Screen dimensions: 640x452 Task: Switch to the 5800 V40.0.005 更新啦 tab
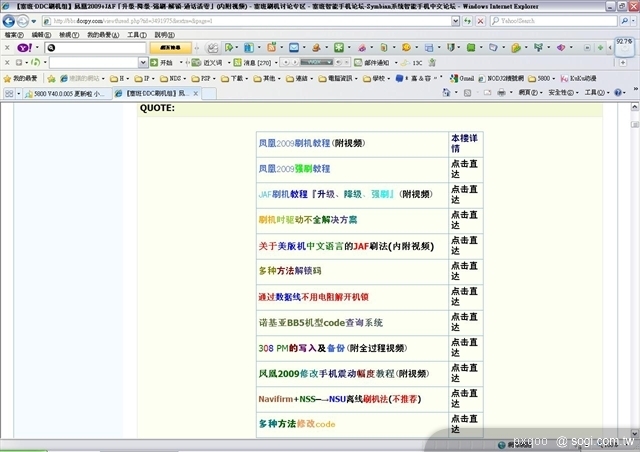pyautogui.click(x=67, y=94)
